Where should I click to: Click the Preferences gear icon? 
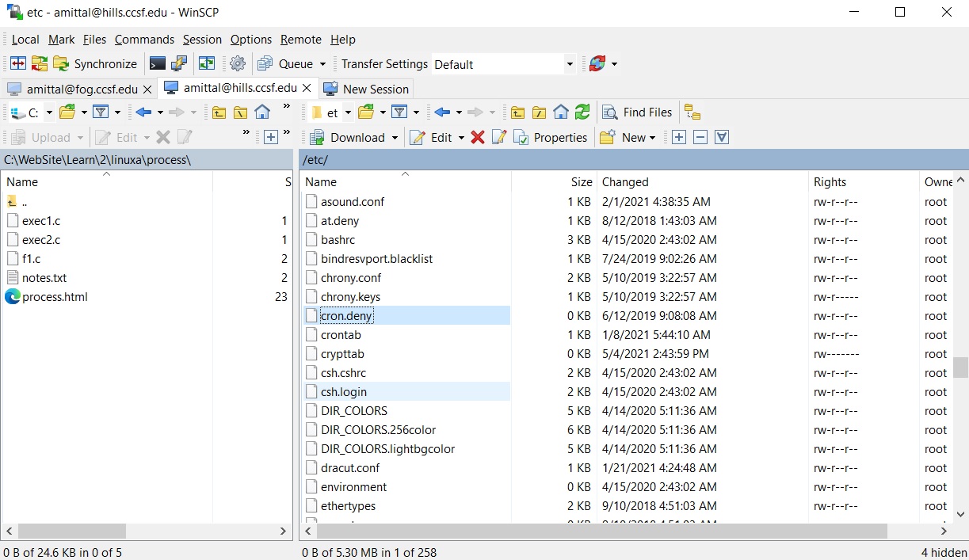[238, 64]
